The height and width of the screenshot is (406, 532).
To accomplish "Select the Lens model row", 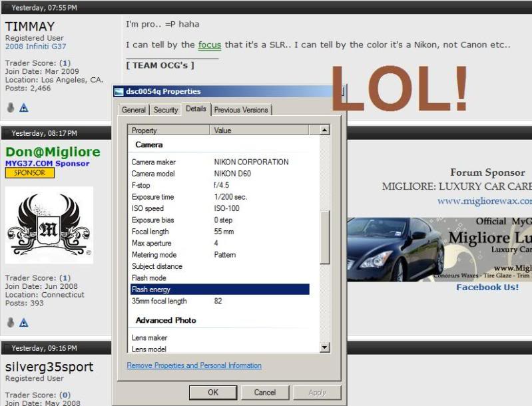I will (220, 349).
